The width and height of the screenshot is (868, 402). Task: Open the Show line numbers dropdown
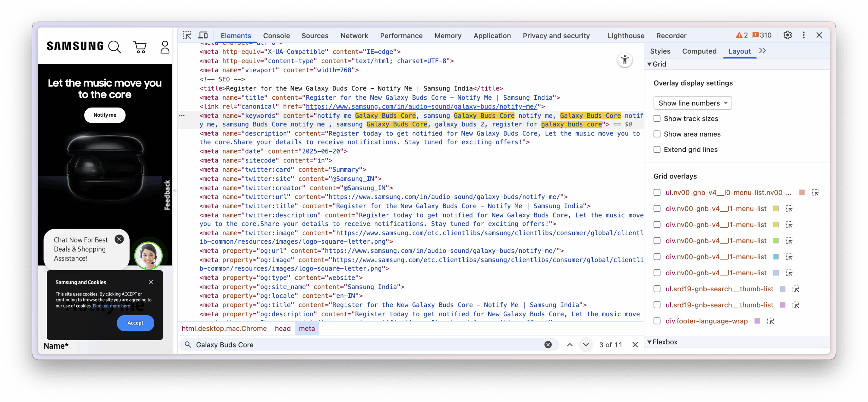(693, 103)
